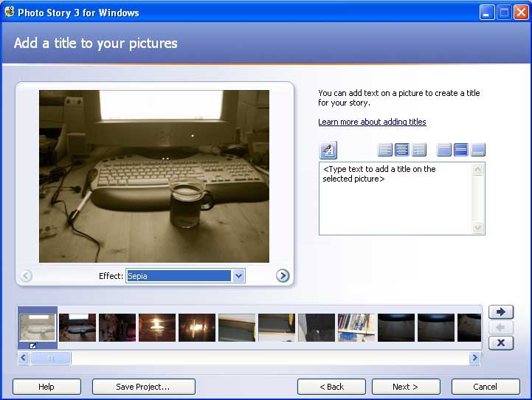
Task: Click into the title text box
Action: (x=395, y=198)
